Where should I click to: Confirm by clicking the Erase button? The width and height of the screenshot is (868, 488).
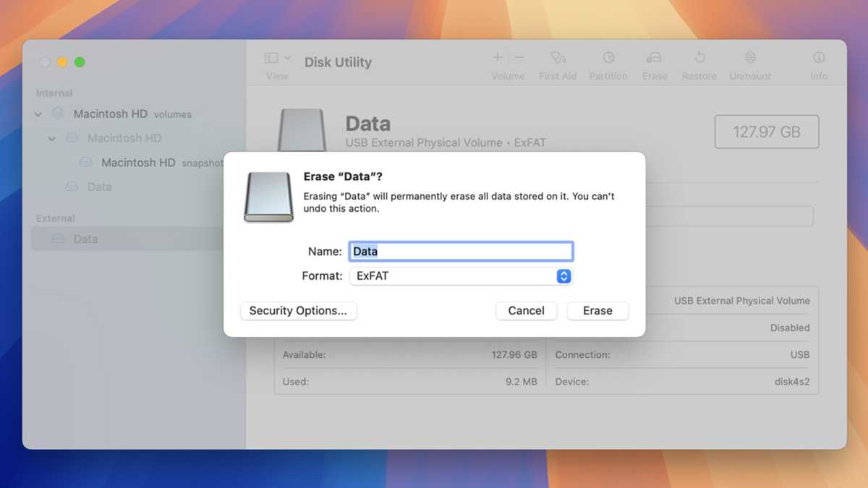pyautogui.click(x=597, y=311)
